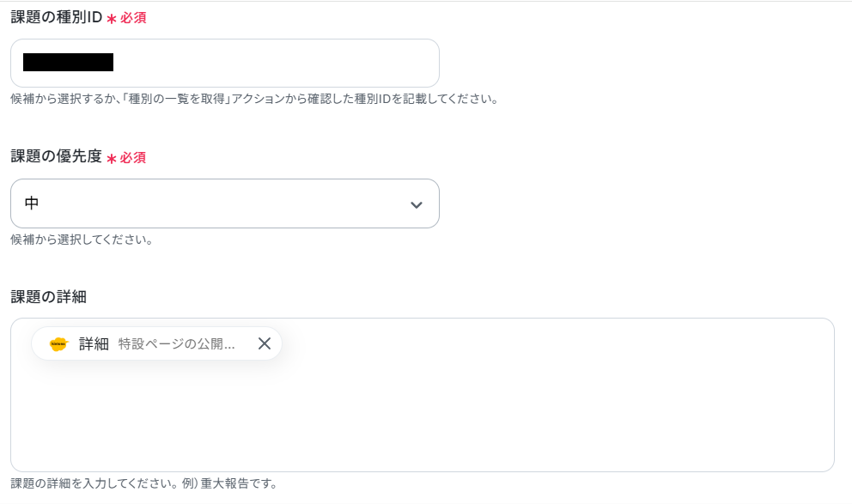Click the 候補から選択してください。 hint text

coord(82,240)
